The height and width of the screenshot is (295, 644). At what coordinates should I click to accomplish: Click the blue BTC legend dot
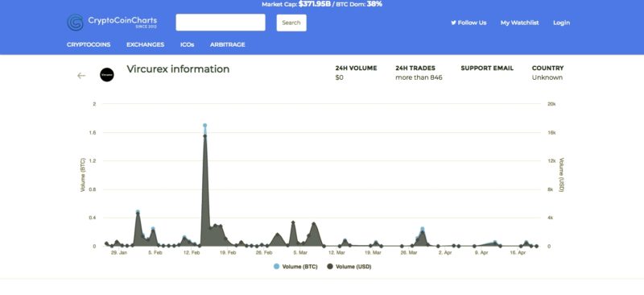coord(276,267)
